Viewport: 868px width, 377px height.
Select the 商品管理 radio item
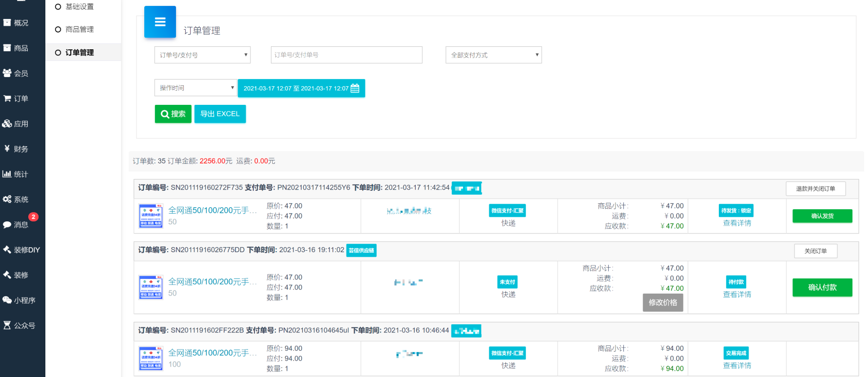coord(58,29)
